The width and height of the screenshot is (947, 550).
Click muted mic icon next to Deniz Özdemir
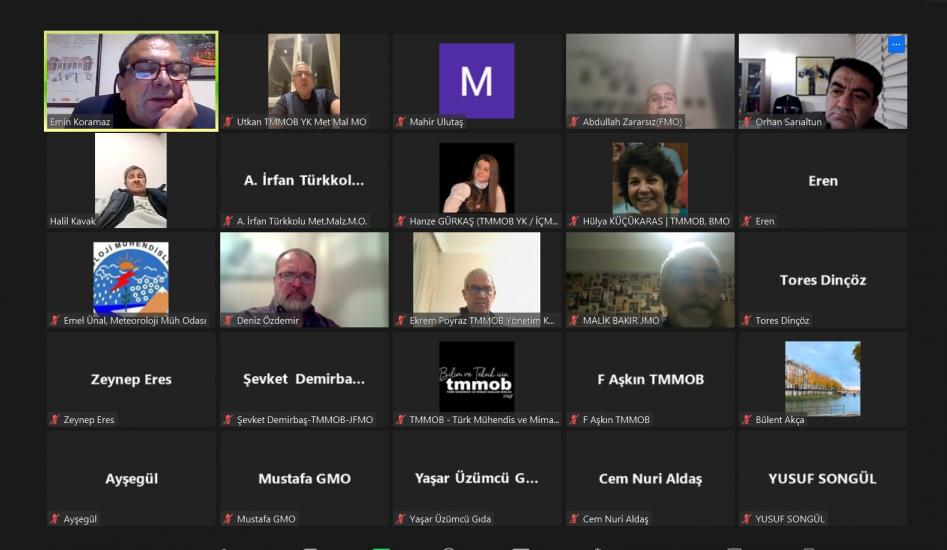pos(228,321)
